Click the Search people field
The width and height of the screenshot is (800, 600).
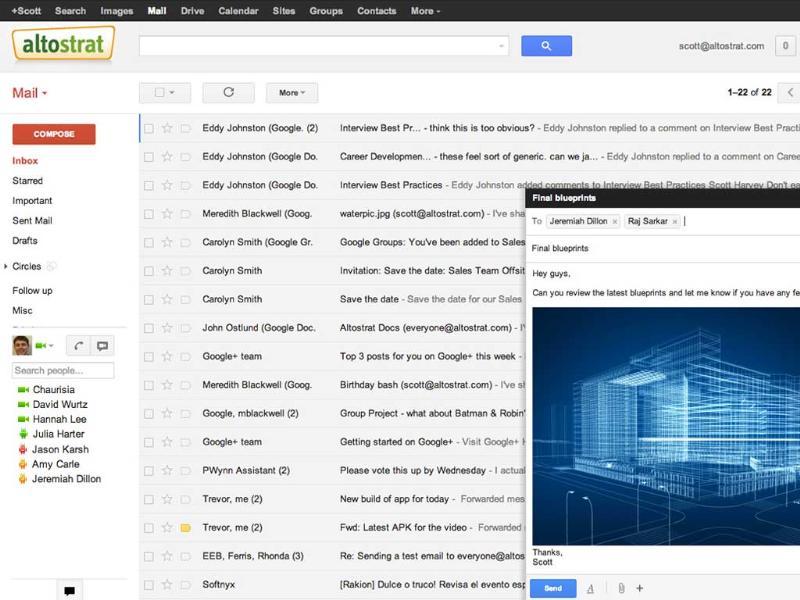(63, 370)
